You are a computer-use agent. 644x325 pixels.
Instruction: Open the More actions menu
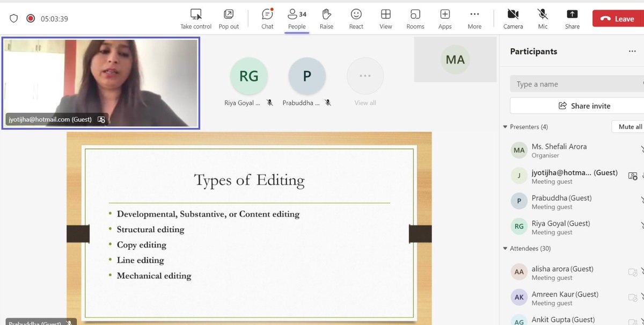coord(474,19)
